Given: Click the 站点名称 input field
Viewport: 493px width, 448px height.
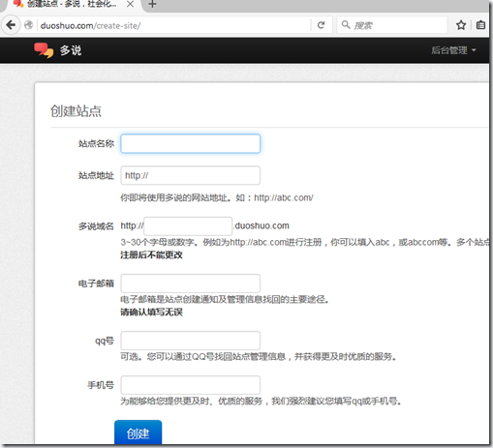Looking at the screenshot, I should point(190,143).
